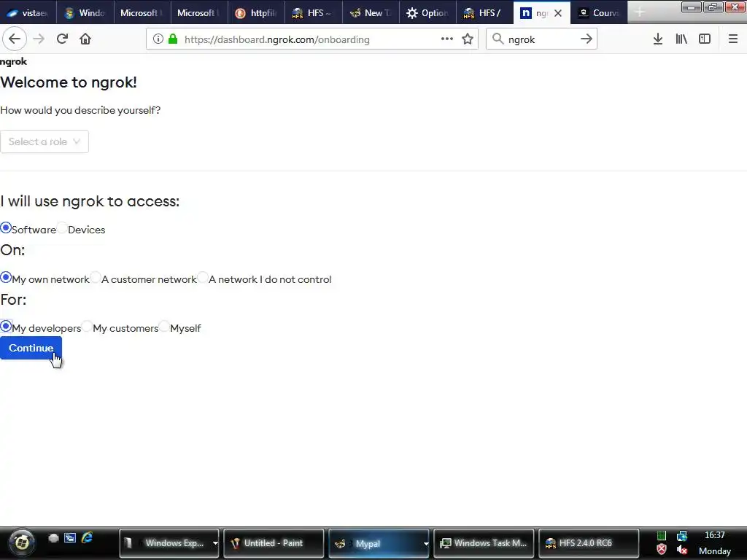Click the red security shield tray icon
The width and height of the screenshot is (747, 560).
(661, 550)
